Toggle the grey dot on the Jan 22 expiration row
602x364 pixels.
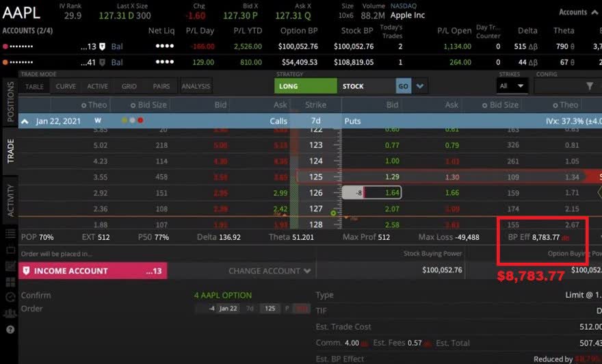coord(133,120)
